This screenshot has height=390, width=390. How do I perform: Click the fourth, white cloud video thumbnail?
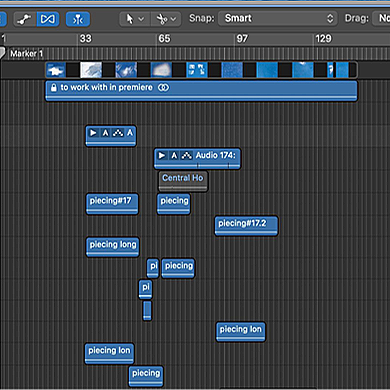pyautogui.click(x=161, y=70)
